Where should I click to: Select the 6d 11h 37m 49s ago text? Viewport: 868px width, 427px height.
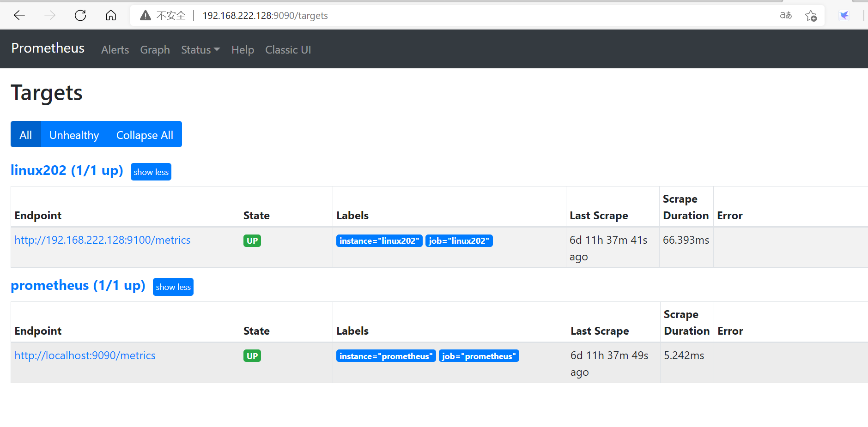pyautogui.click(x=609, y=364)
